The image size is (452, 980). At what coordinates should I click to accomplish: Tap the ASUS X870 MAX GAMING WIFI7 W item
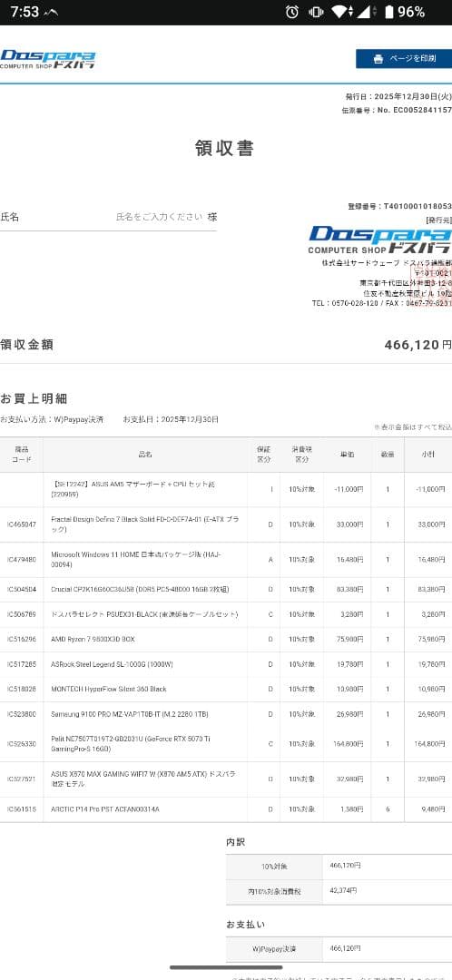coord(143,779)
